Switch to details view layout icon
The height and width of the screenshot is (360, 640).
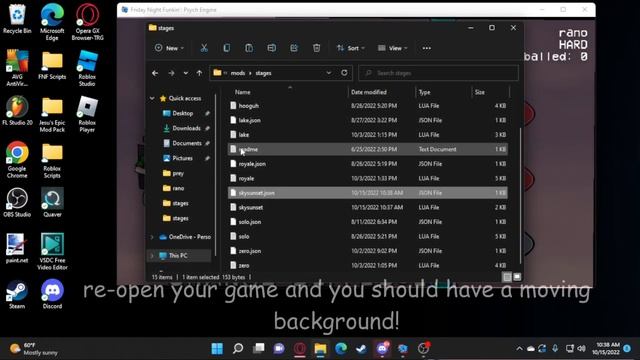[507, 277]
